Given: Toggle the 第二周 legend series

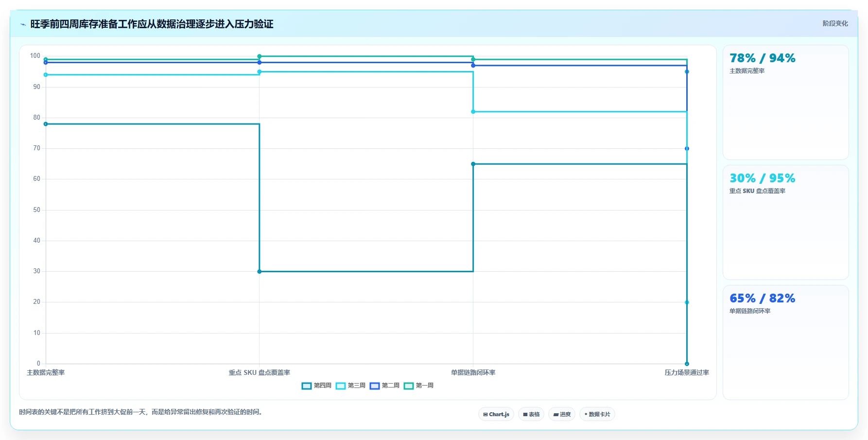Looking at the screenshot, I should (x=384, y=386).
